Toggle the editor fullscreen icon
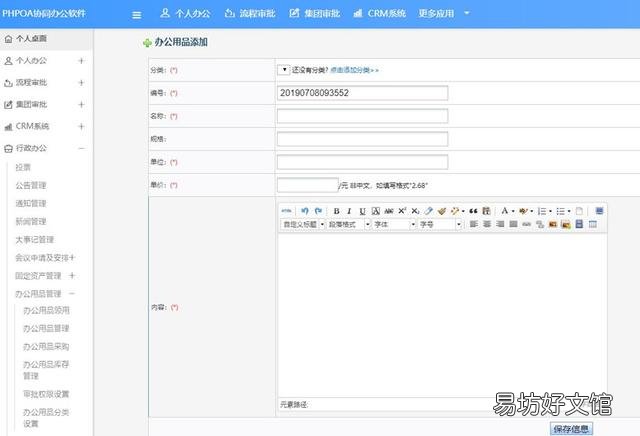 [x=599, y=211]
